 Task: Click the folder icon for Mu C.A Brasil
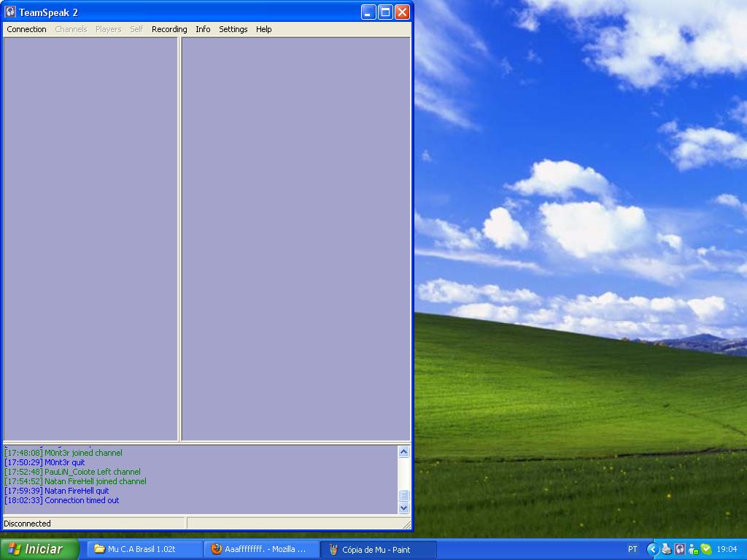tap(99, 549)
